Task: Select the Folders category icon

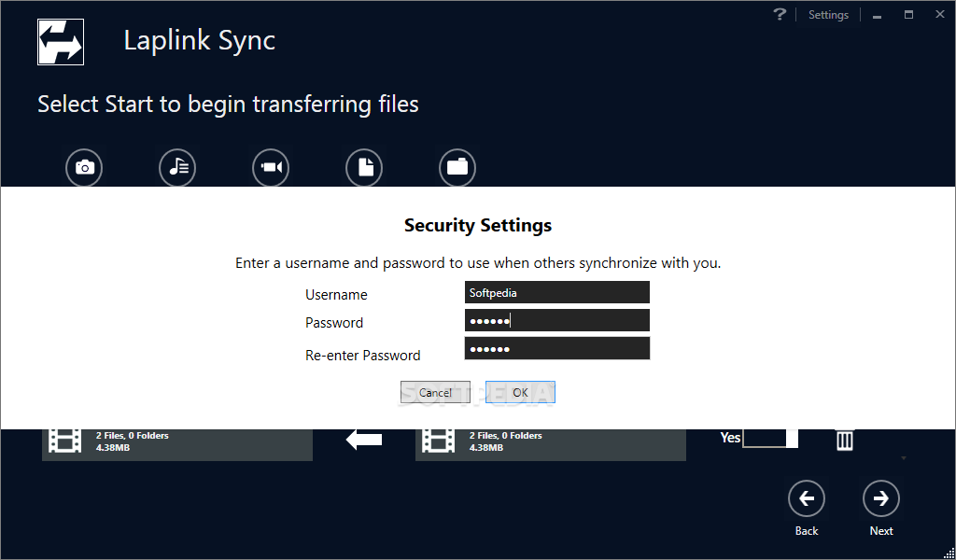Action: (x=457, y=168)
